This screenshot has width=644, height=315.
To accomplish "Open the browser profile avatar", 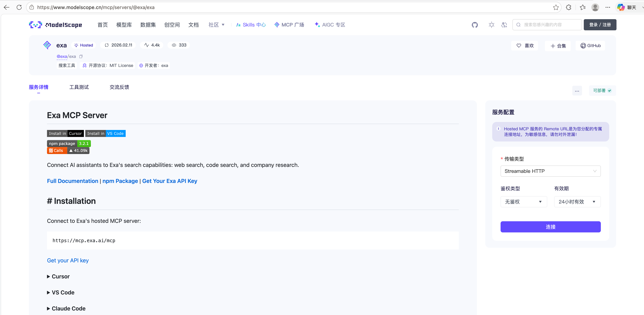I will click(x=595, y=7).
